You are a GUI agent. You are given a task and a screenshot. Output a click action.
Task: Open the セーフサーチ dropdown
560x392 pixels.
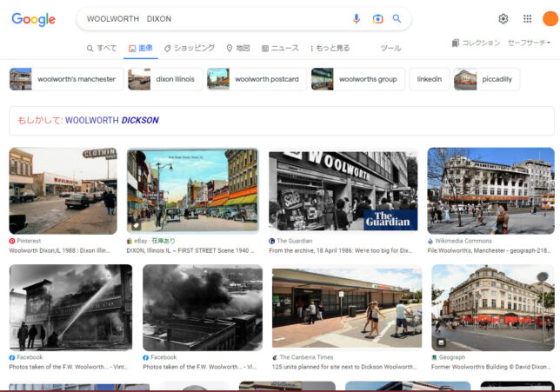click(529, 43)
